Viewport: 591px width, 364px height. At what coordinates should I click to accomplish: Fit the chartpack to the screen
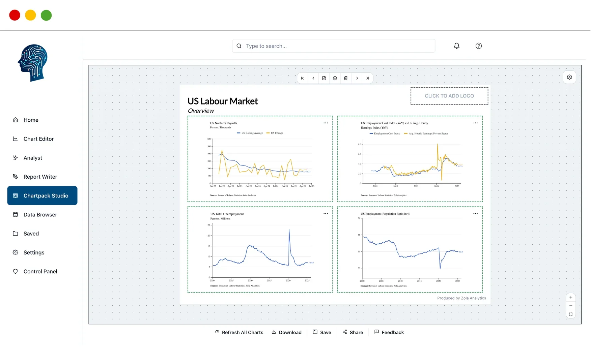click(571, 314)
